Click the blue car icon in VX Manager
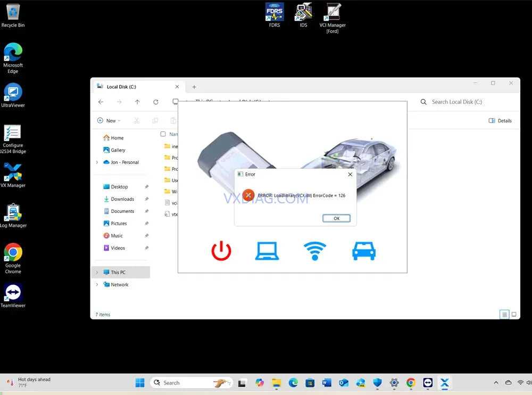532x395 pixels. (364, 251)
